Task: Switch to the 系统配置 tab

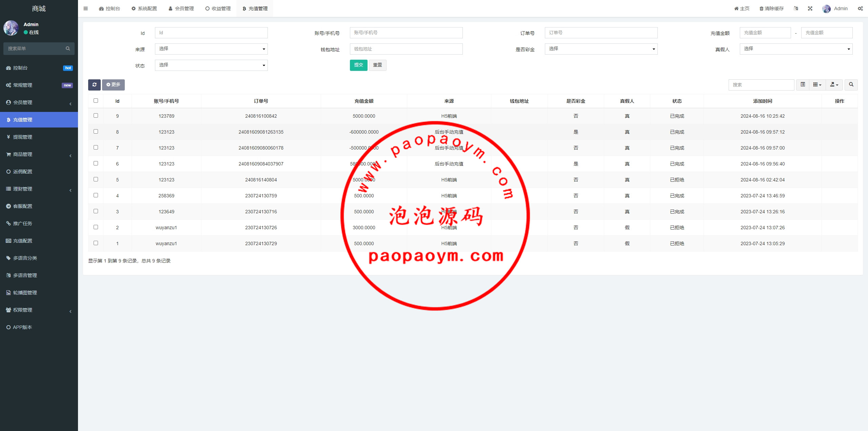Action: tap(144, 8)
